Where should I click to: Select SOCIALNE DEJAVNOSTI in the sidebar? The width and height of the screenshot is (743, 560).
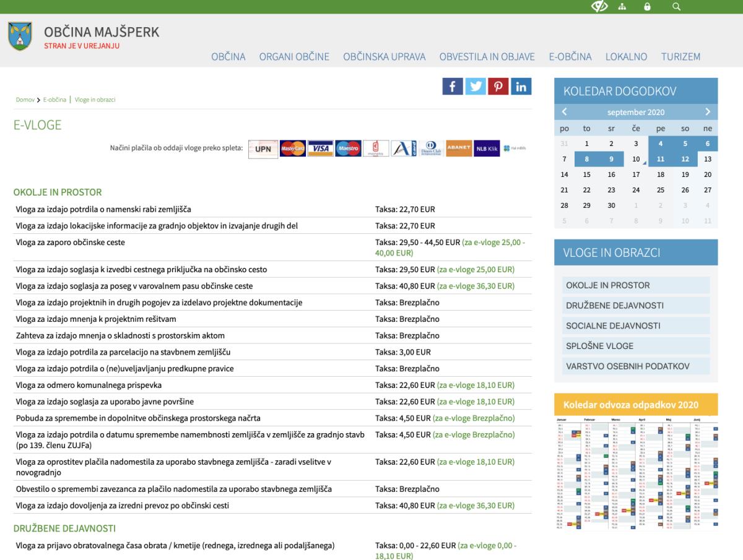(635, 325)
